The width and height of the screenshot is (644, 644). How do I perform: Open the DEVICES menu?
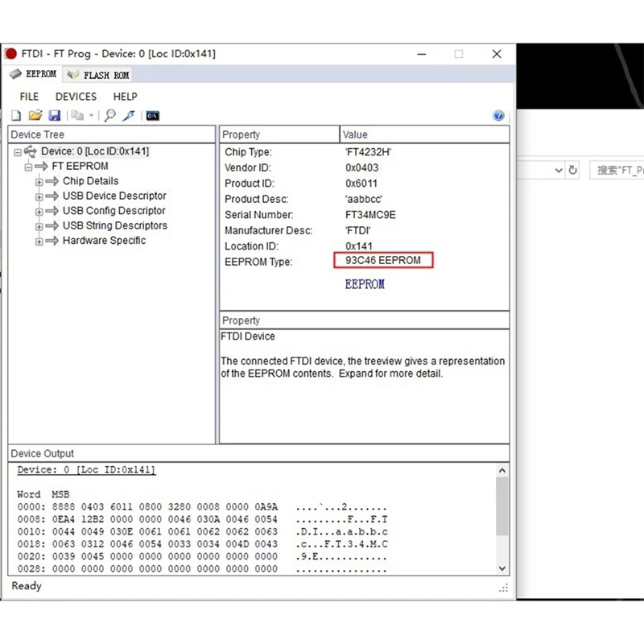click(x=76, y=97)
